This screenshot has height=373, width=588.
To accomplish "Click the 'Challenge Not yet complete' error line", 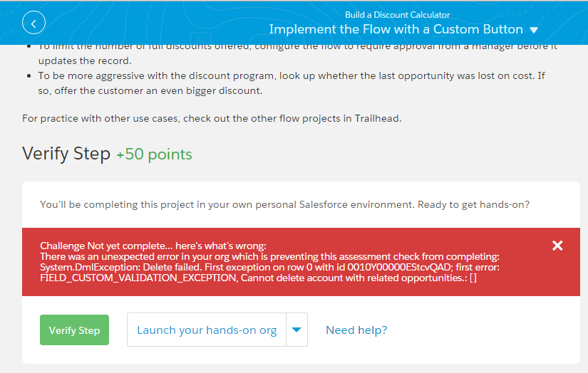I will pyautogui.click(x=153, y=245).
